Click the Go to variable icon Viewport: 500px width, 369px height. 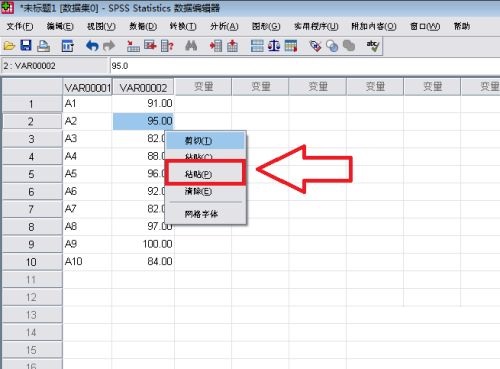click(x=150, y=45)
